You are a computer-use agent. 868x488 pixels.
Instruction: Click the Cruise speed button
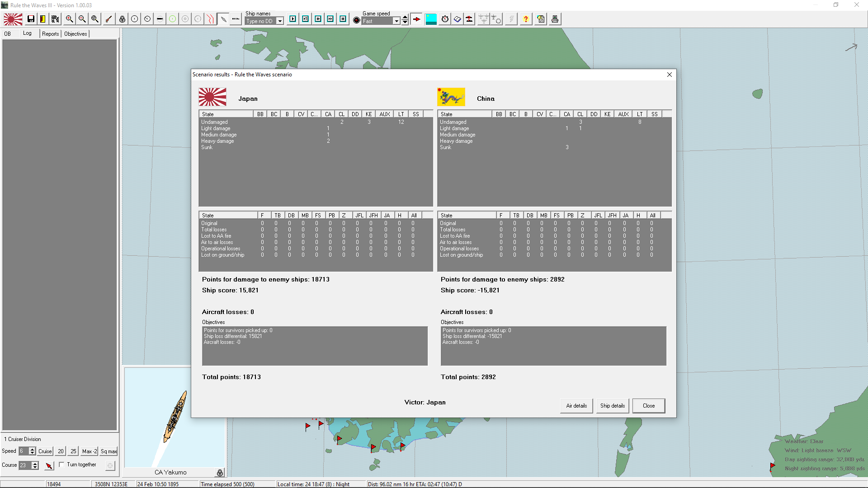(x=45, y=451)
